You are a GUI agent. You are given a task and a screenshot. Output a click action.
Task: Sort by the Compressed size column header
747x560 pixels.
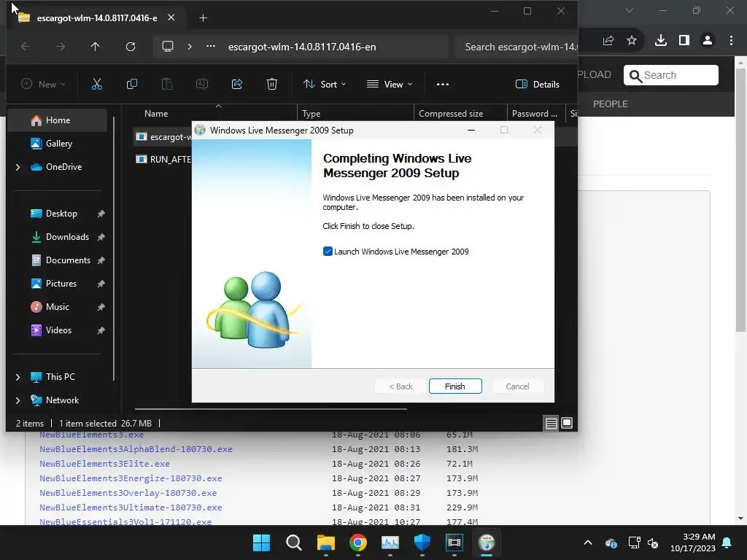(451, 114)
